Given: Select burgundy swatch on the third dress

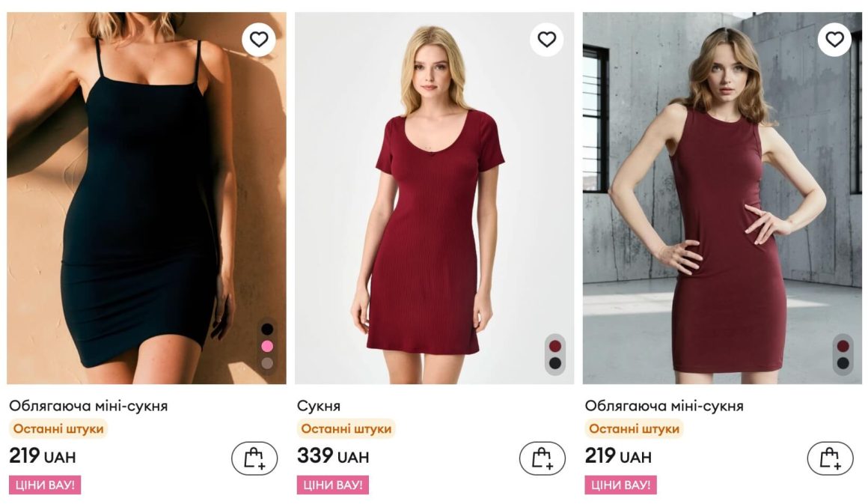Looking at the screenshot, I should point(843,346).
